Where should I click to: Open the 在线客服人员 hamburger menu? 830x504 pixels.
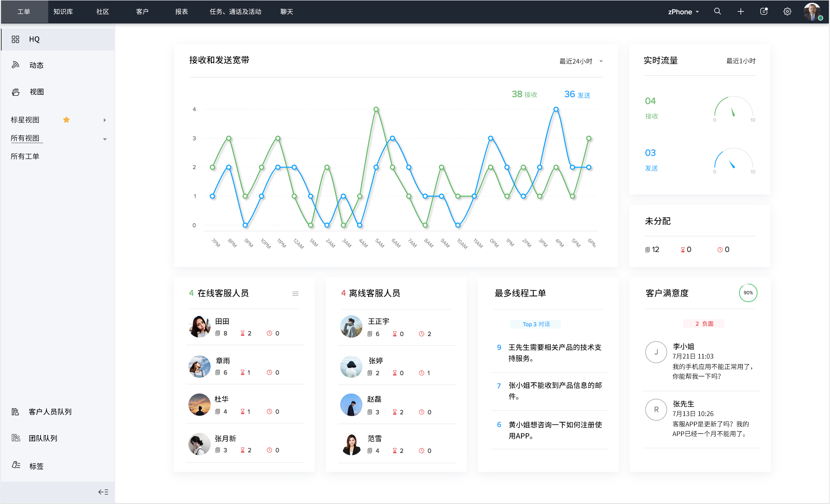coord(295,294)
